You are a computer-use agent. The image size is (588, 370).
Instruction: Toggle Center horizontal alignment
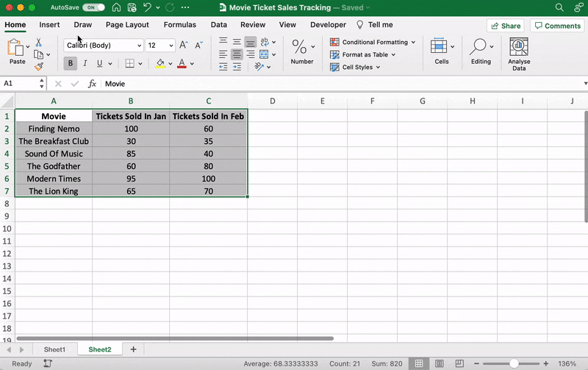[237, 54]
